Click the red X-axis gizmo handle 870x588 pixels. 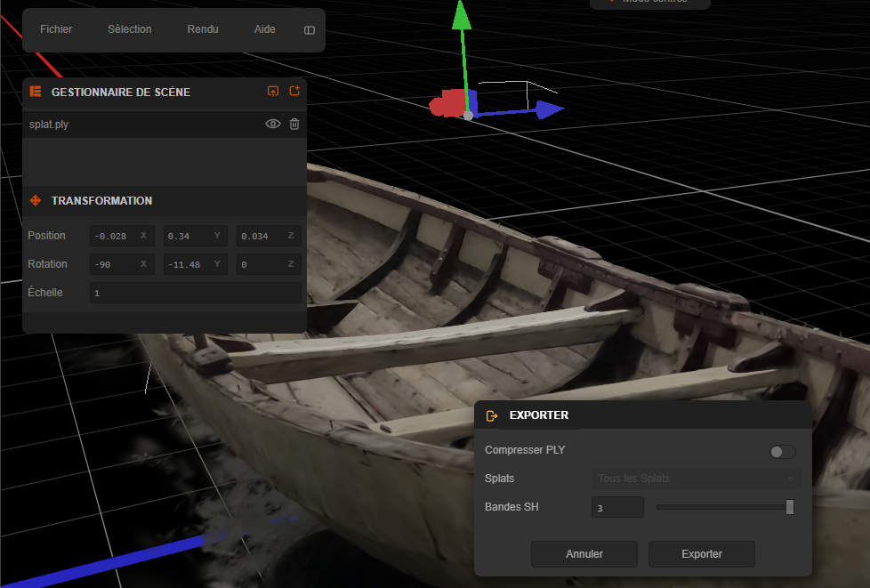(442, 104)
